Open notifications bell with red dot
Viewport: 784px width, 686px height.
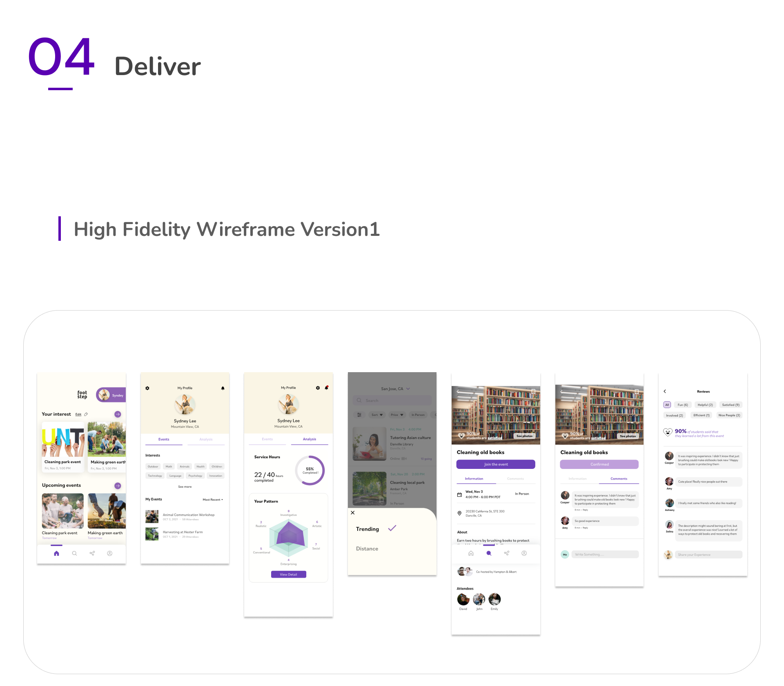(x=326, y=388)
